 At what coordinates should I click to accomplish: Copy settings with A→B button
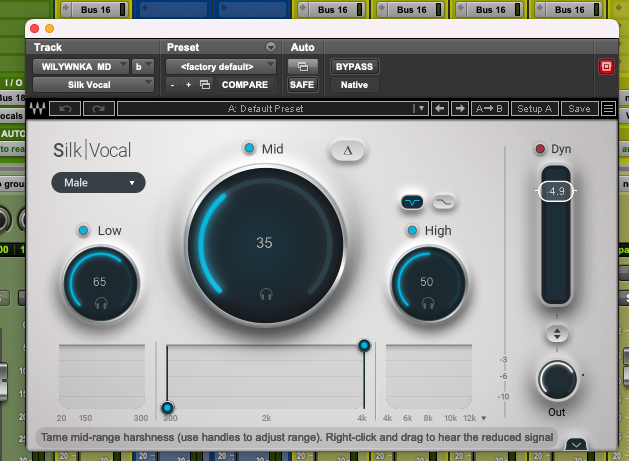[489, 109]
